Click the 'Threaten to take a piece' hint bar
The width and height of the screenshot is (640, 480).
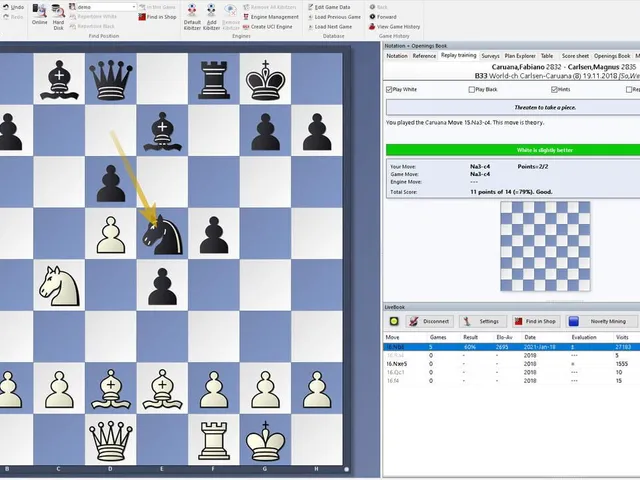513,107
